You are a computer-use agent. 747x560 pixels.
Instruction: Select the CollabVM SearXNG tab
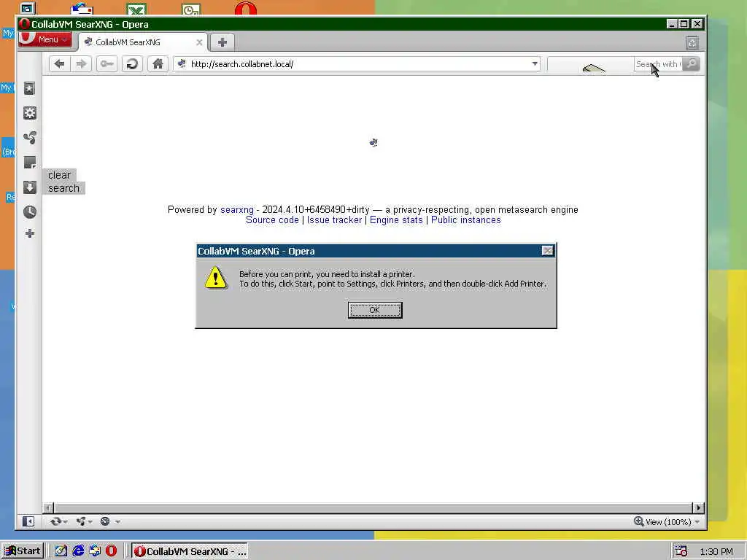[x=142, y=42]
